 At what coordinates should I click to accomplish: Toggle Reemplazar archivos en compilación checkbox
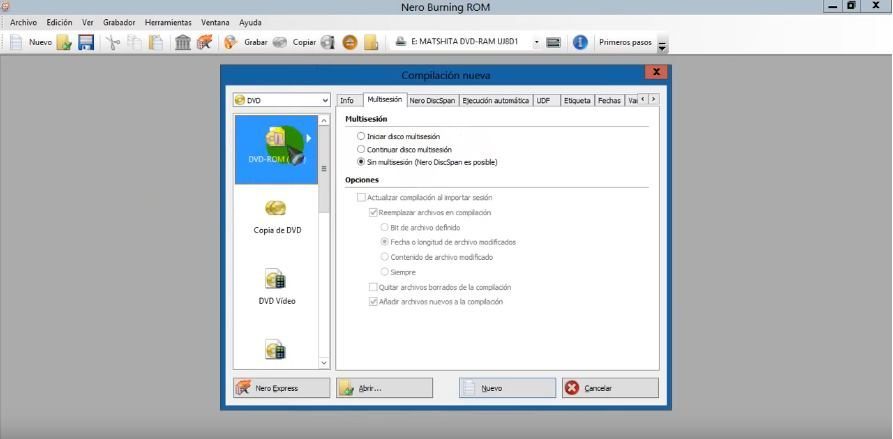(x=373, y=212)
